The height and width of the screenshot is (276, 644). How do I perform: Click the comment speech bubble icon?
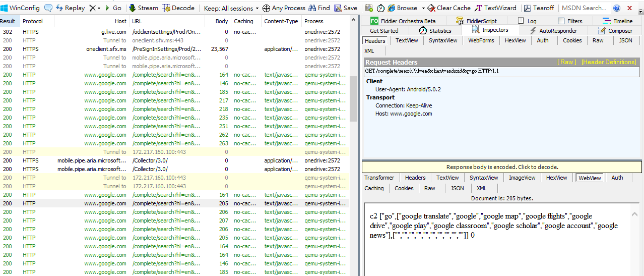coord(48,8)
